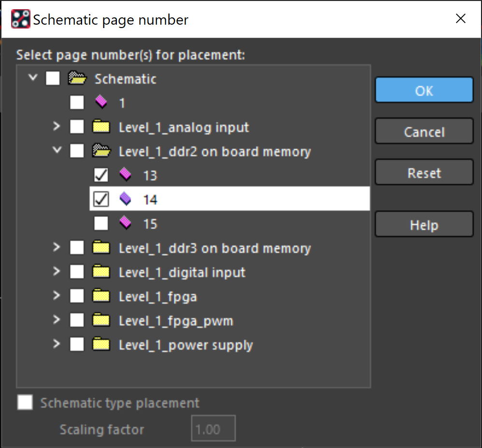Click the magenta page icon for page 1
The width and height of the screenshot is (482, 448).
pyautogui.click(x=101, y=102)
